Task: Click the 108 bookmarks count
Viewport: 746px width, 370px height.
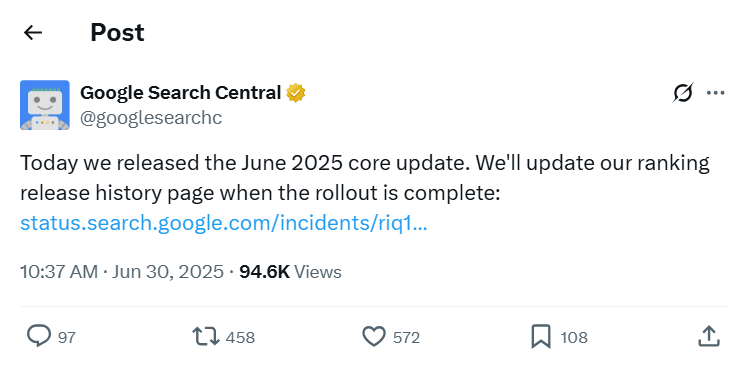Action: (574, 338)
